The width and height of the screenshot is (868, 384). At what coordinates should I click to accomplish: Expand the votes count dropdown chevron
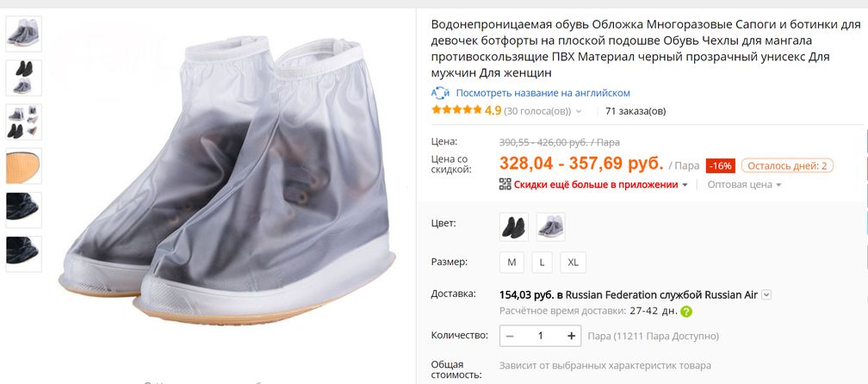pos(579,112)
